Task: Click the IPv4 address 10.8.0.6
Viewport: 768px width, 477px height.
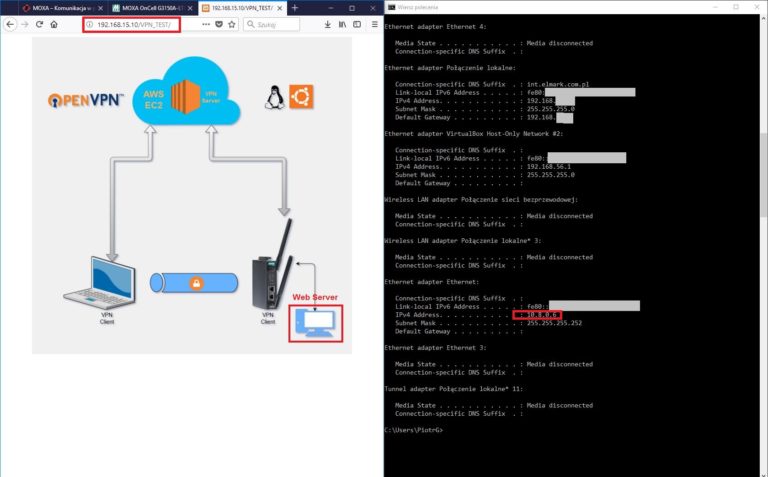Action: point(542,315)
